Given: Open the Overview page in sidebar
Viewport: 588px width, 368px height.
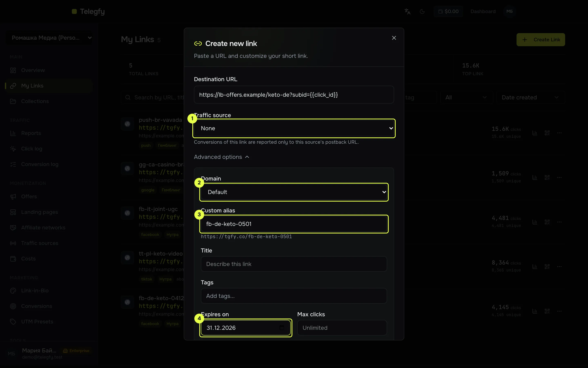Looking at the screenshot, I should point(49,70).
